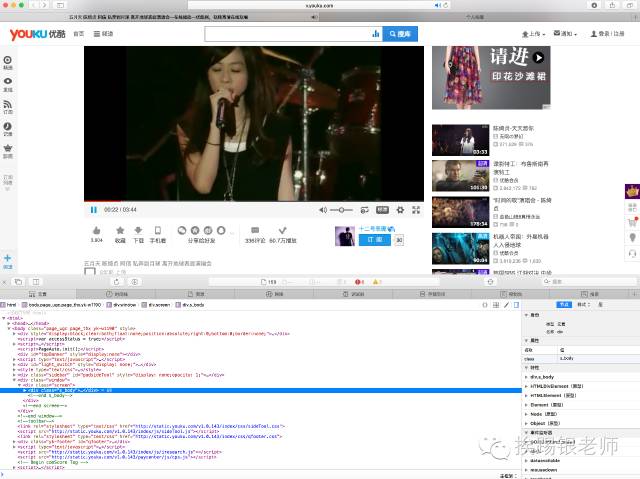Enable element selection crosshair in inspector

pyautogui.click(x=491, y=282)
